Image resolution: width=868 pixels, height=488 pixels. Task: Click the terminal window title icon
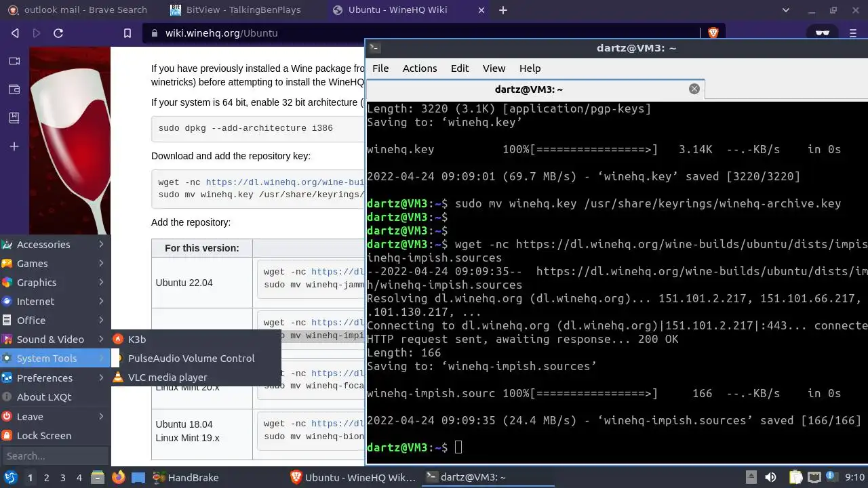pos(374,47)
